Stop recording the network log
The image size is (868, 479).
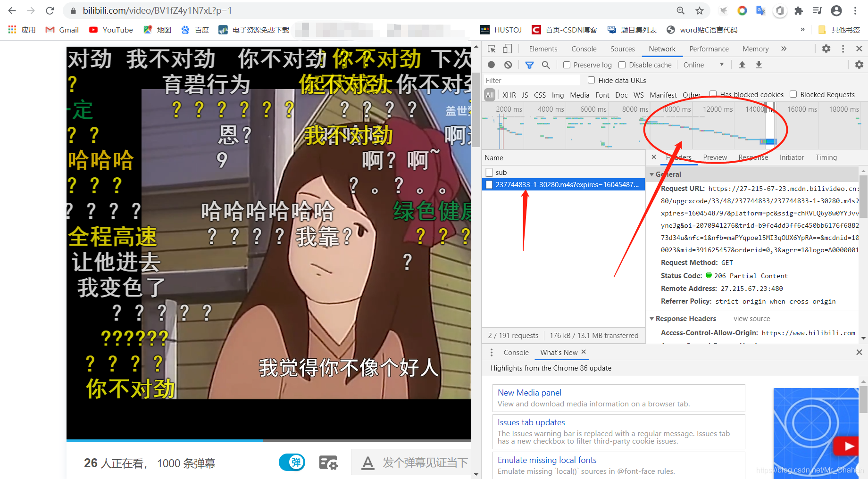point(491,65)
